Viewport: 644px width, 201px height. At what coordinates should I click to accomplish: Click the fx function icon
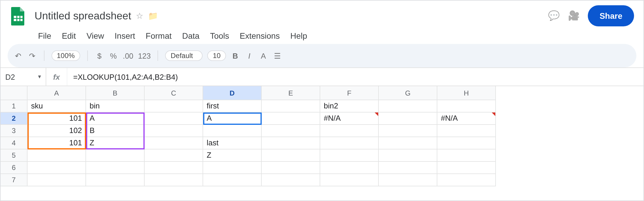coord(56,77)
